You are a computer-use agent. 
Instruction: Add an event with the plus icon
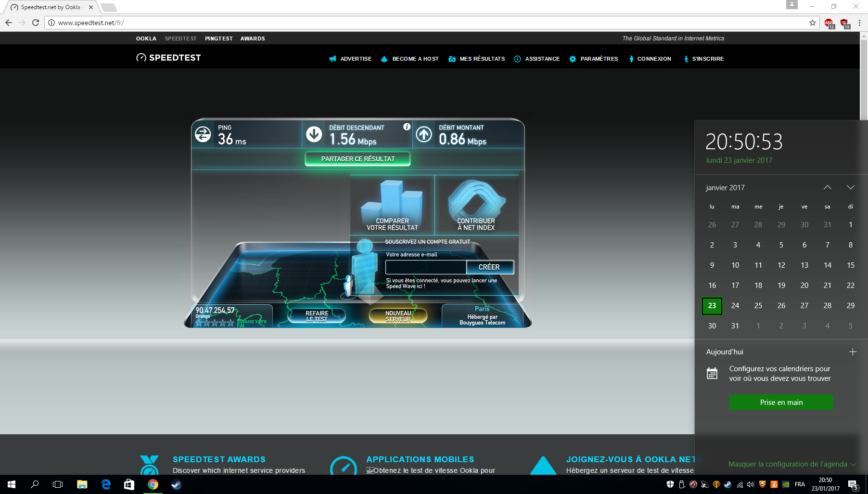click(853, 352)
